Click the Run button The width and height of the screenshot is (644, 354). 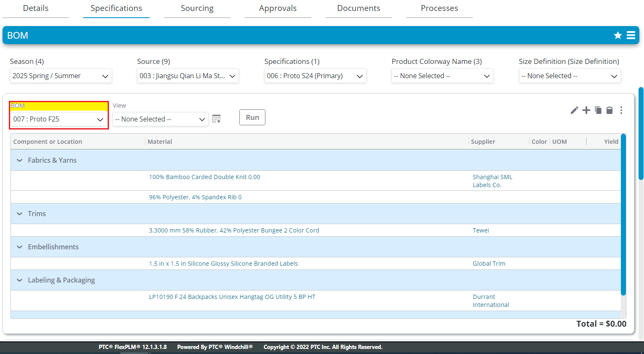252,117
